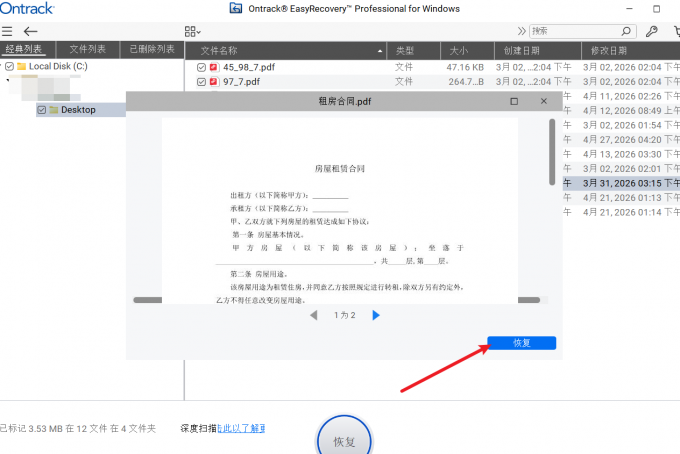Click the preview horizontal scrollbar
This screenshot has width=680, height=454.
pos(337,300)
